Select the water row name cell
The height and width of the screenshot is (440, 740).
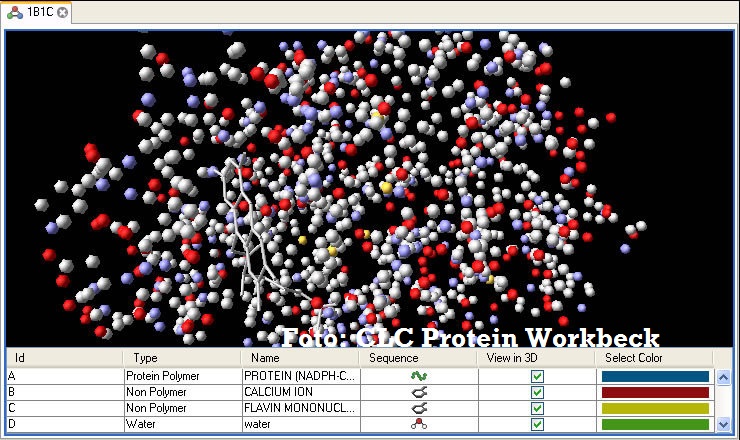pyautogui.click(x=298, y=424)
